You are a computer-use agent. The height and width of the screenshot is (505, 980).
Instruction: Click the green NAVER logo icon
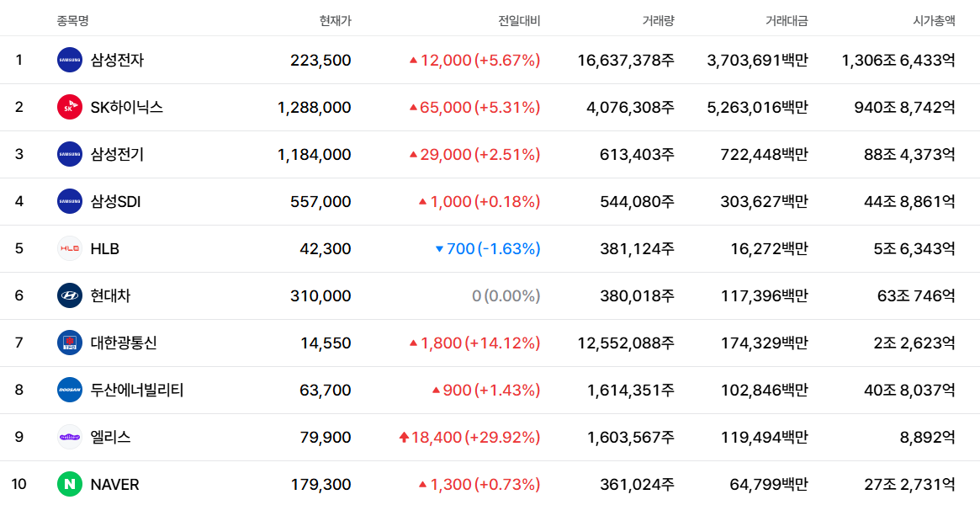point(69,484)
